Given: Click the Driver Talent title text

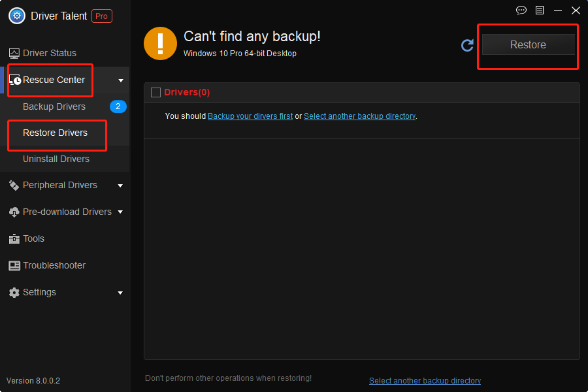Looking at the screenshot, I should click(59, 16).
